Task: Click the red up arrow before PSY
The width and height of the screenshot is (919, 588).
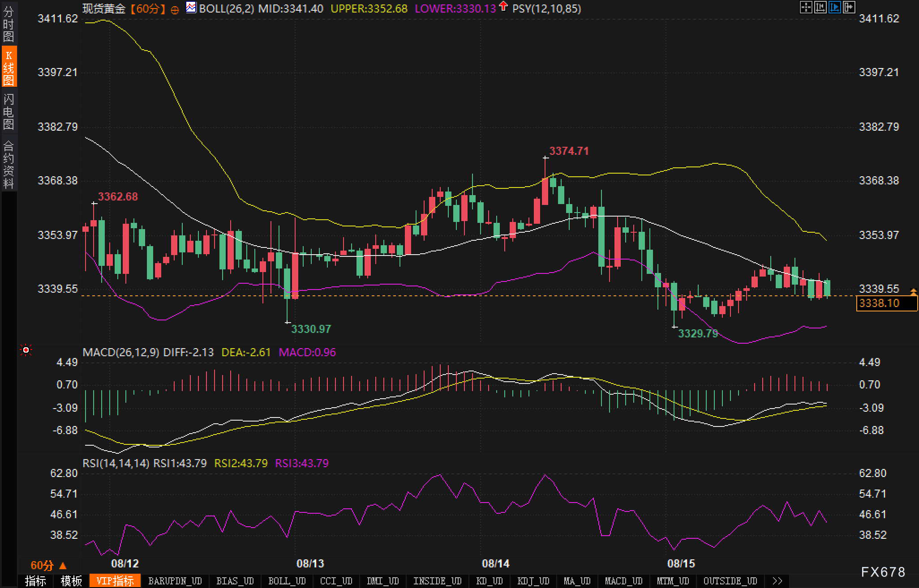Action: point(504,7)
